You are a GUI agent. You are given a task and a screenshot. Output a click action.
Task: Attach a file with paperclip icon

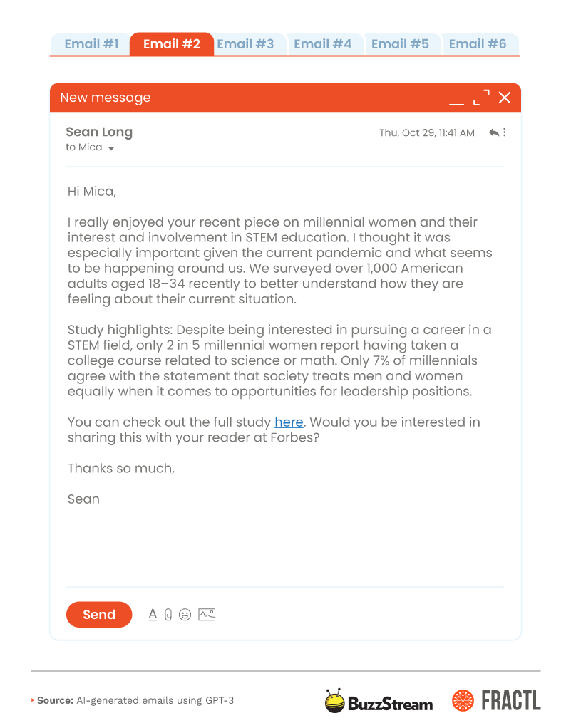pyautogui.click(x=168, y=615)
